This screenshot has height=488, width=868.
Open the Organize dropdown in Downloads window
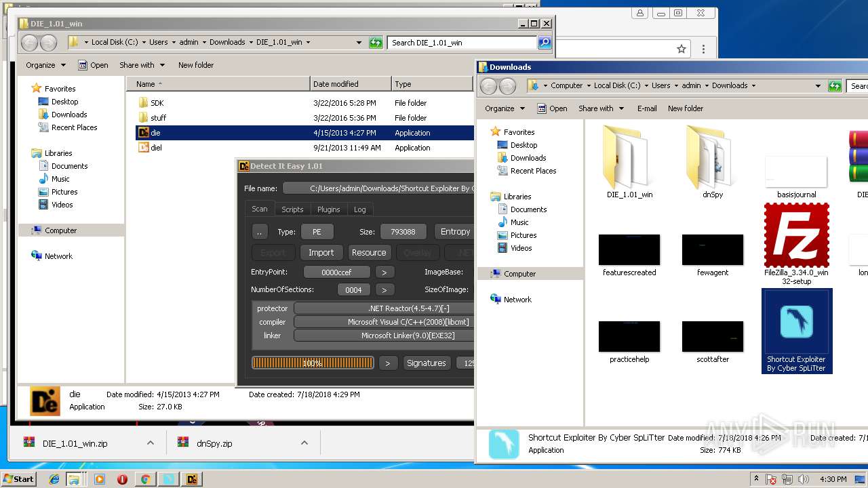[x=505, y=108]
